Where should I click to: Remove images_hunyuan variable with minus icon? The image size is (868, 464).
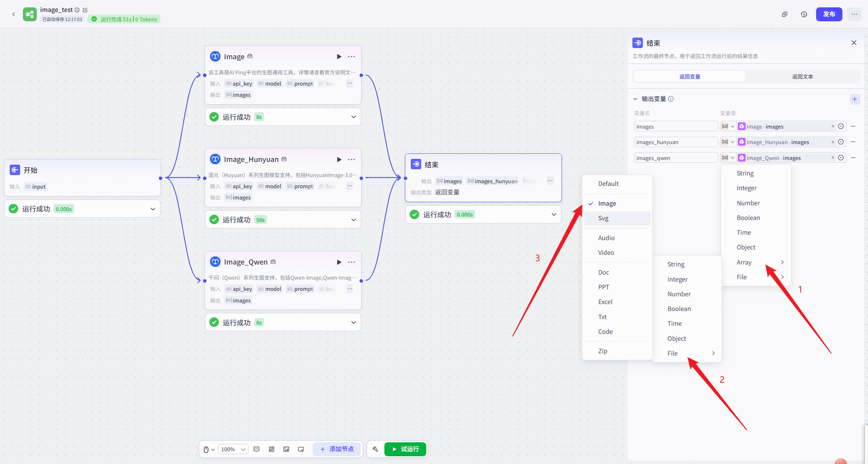(853, 142)
